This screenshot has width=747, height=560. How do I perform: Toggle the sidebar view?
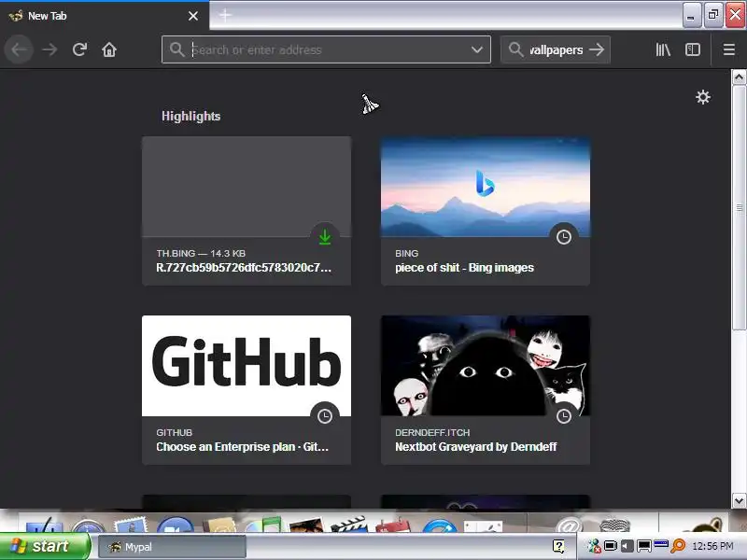(x=693, y=49)
